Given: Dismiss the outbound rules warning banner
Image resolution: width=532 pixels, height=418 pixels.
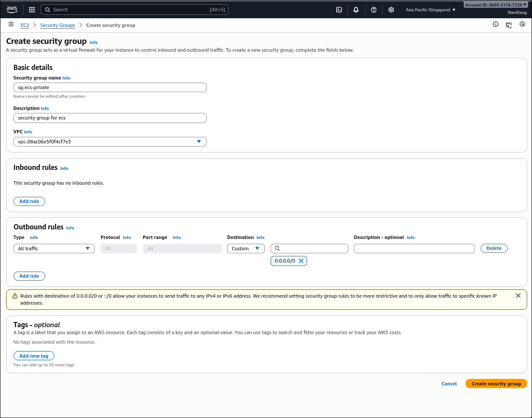Looking at the screenshot, I should click(518, 295).
